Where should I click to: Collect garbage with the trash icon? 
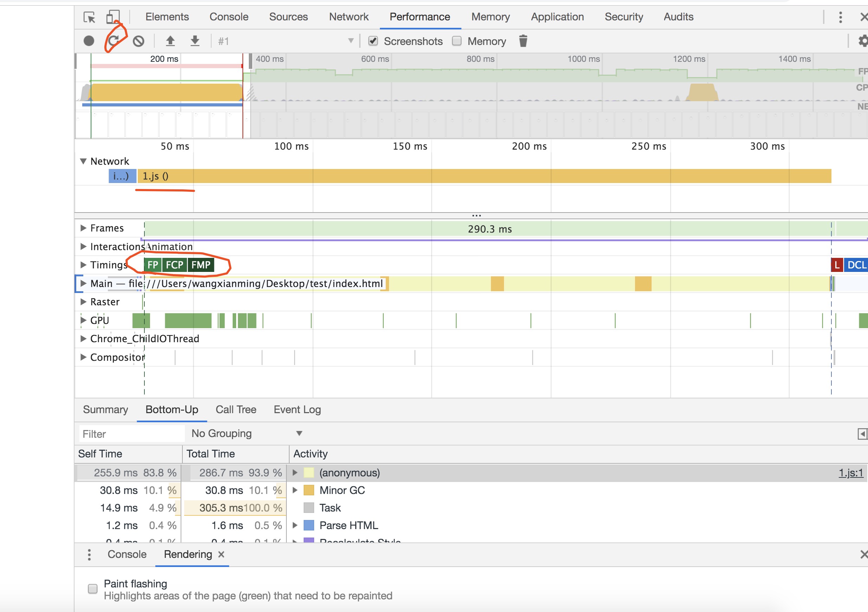(x=523, y=41)
